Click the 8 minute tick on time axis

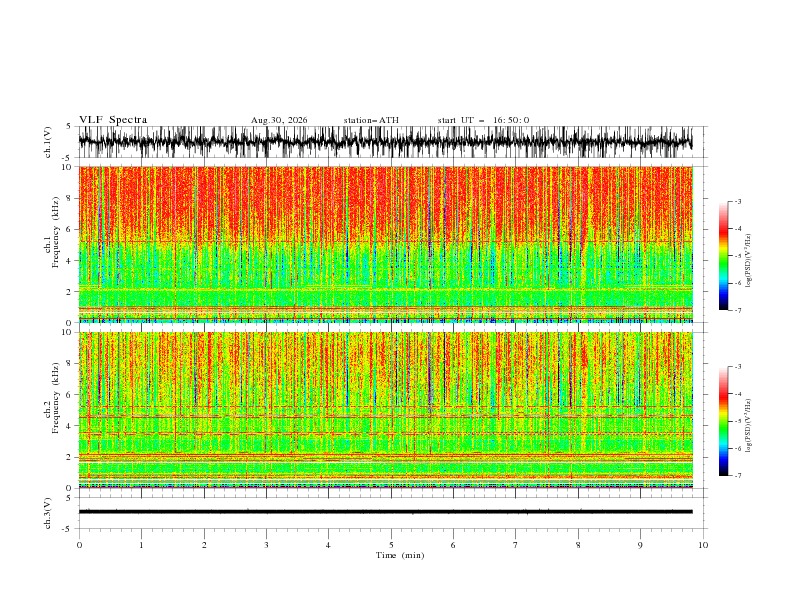[x=578, y=545]
